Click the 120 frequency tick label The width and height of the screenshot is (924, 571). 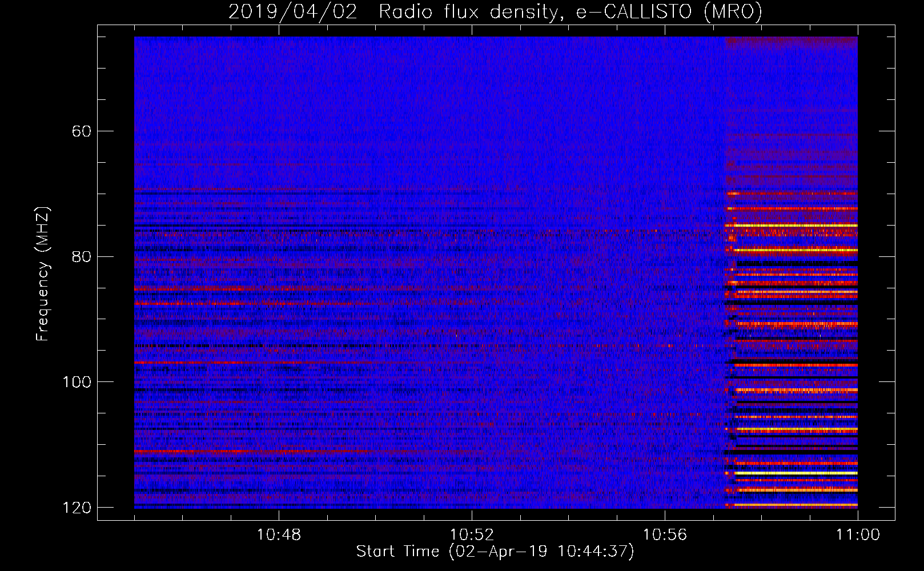[77, 508]
